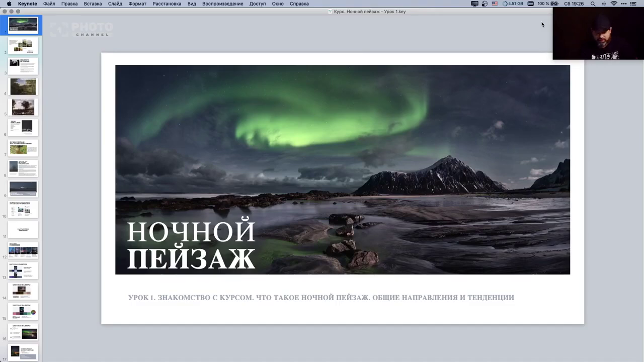
Task: Open Spotlight search magnifier icon
Action: click(593, 4)
